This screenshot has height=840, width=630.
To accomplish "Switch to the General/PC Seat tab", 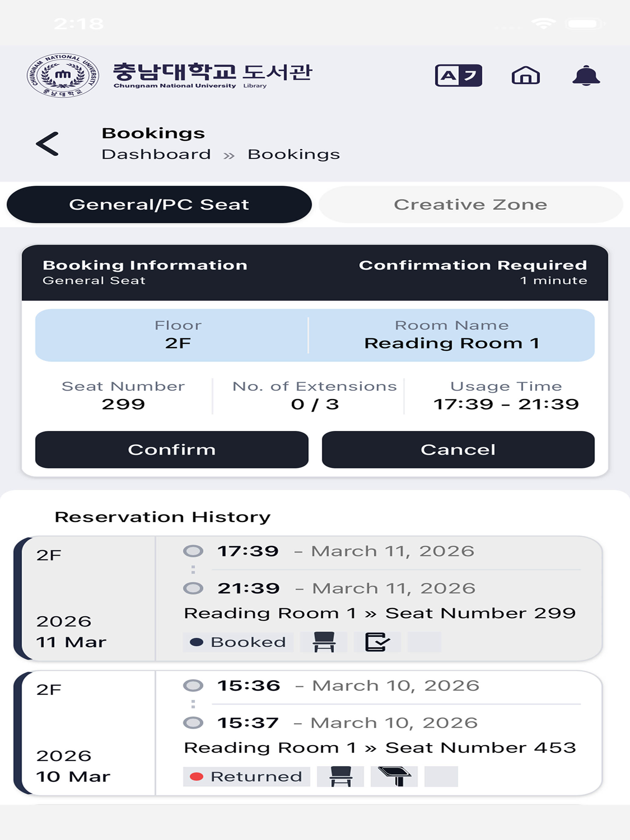I will click(159, 204).
